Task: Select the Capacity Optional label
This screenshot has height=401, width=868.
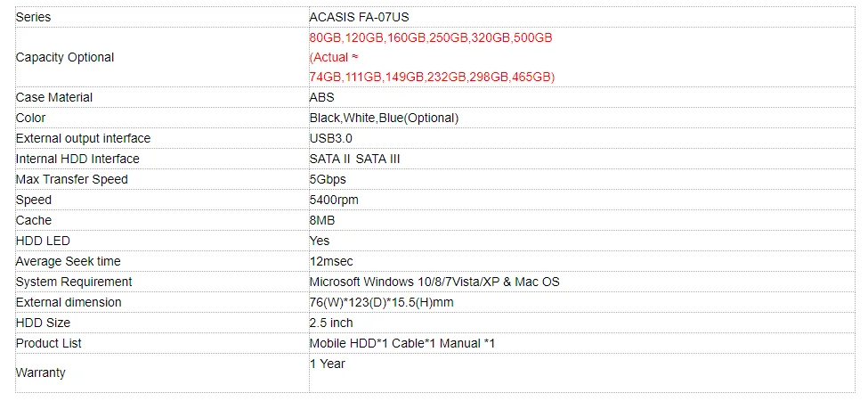Action: (x=65, y=57)
